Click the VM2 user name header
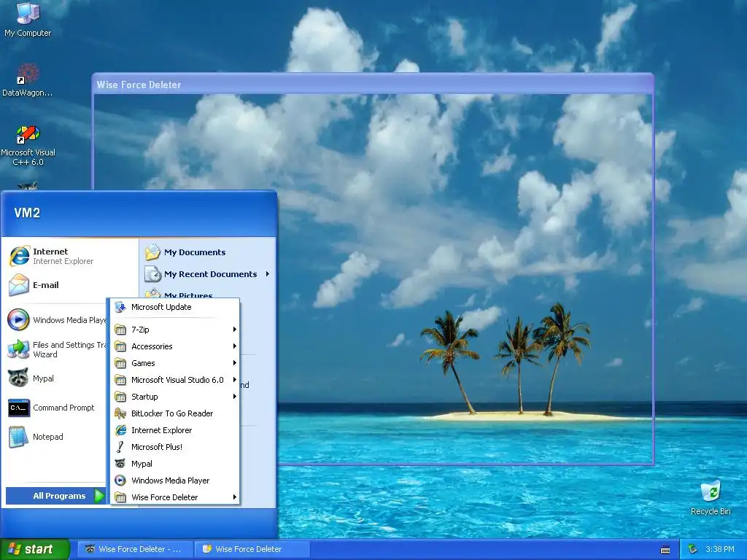The image size is (747, 560). click(27, 213)
